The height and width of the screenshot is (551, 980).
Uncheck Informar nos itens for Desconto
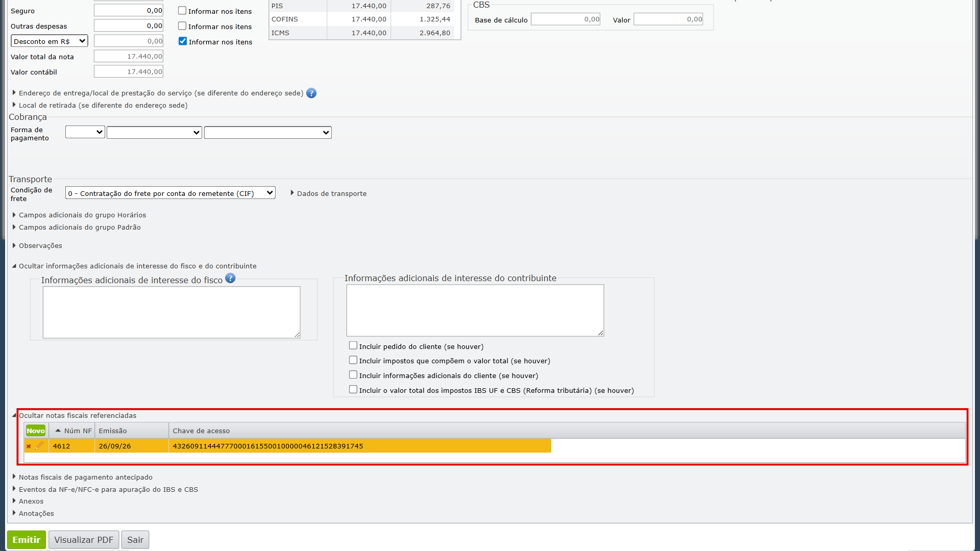click(183, 41)
